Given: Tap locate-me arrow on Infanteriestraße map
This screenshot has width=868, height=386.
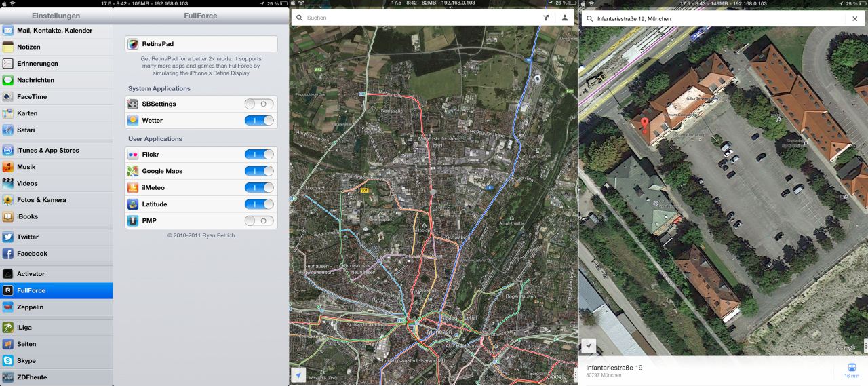Looking at the screenshot, I should [x=589, y=346].
